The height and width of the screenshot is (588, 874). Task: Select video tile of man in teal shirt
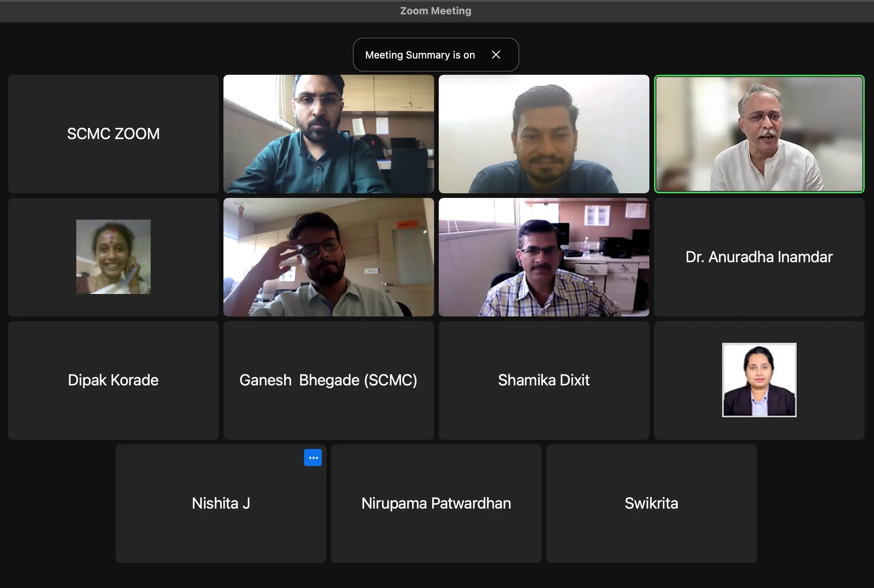(x=328, y=134)
